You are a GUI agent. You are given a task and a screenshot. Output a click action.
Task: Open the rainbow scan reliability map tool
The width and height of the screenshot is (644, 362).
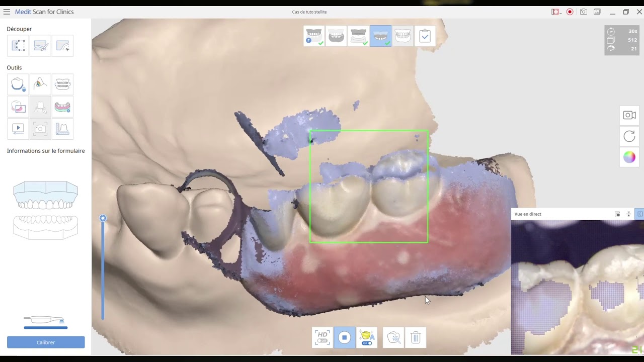click(x=40, y=84)
